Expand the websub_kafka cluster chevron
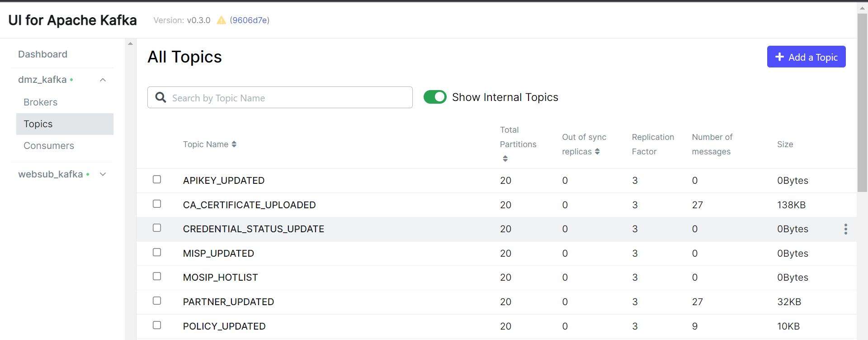Viewport: 868px width, 340px height. coord(103,174)
